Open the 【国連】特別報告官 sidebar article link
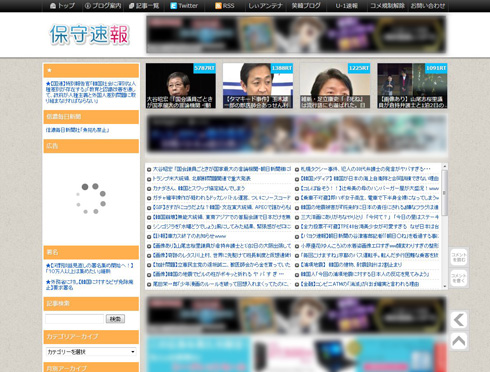The image size is (490, 372). 91,92
